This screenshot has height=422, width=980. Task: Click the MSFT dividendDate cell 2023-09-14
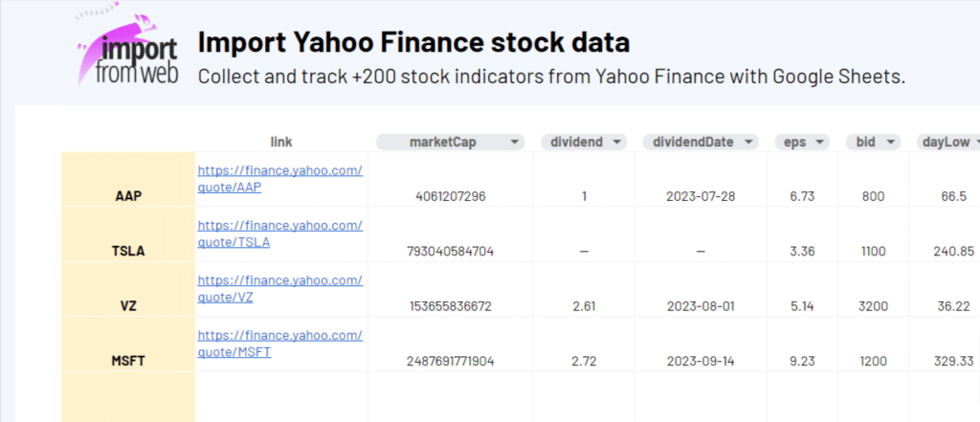tap(701, 361)
